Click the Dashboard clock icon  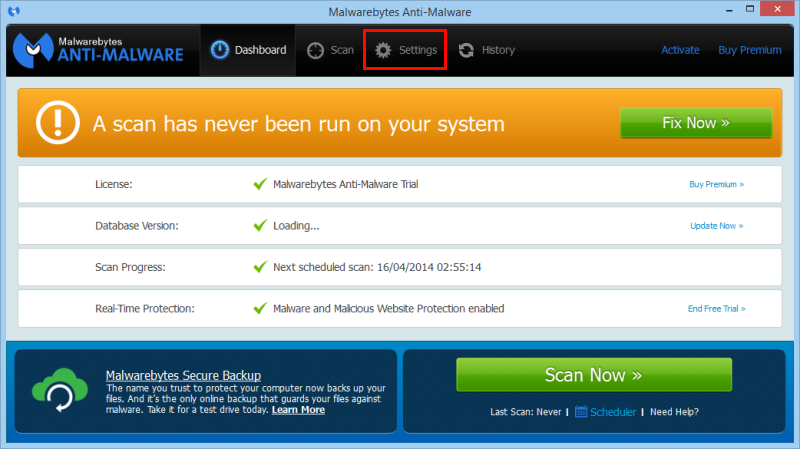[220, 50]
